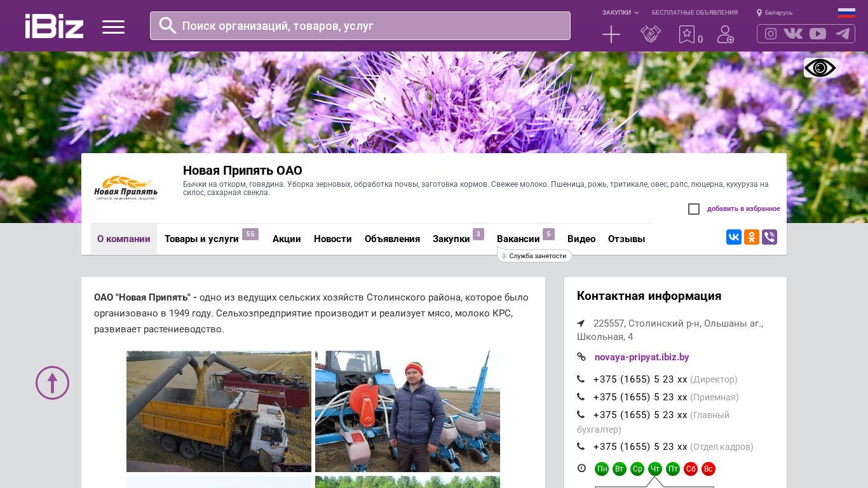Click the plus add icon in header
The height and width of the screenshot is (488, 868).
611,34
